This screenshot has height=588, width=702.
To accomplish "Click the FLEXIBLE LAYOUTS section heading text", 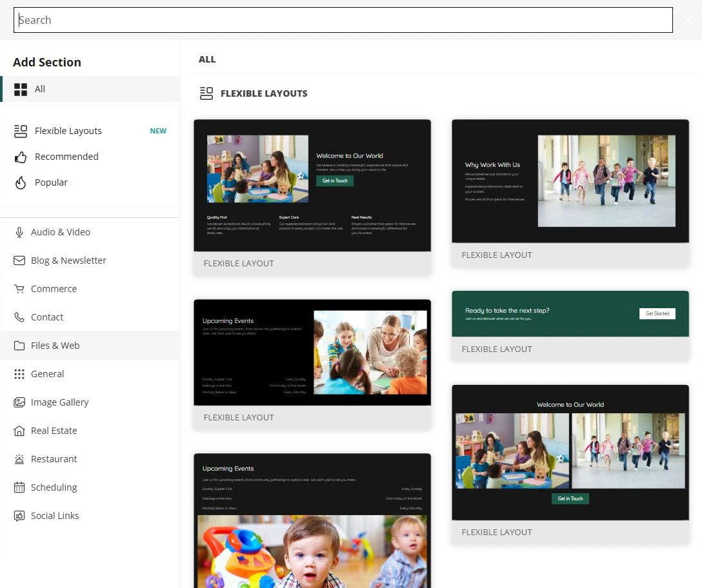I will 264,93.
